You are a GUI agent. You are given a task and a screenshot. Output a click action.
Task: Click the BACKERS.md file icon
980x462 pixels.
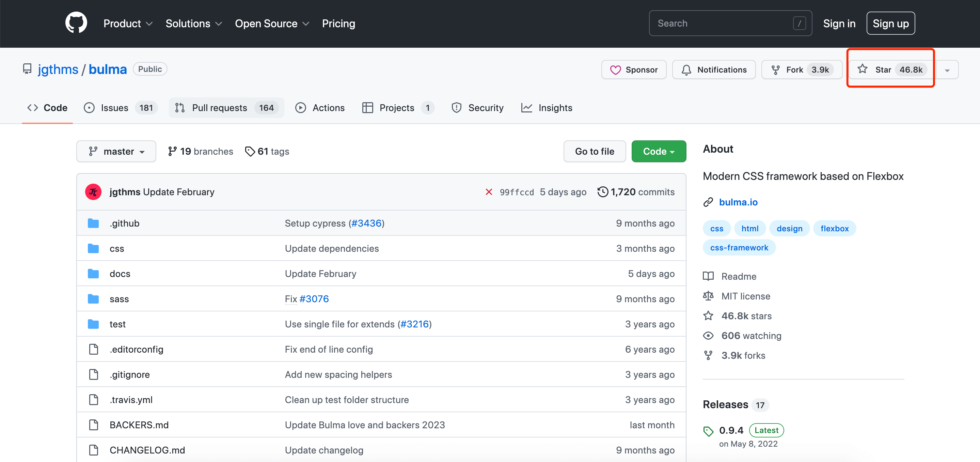[94, 425]
